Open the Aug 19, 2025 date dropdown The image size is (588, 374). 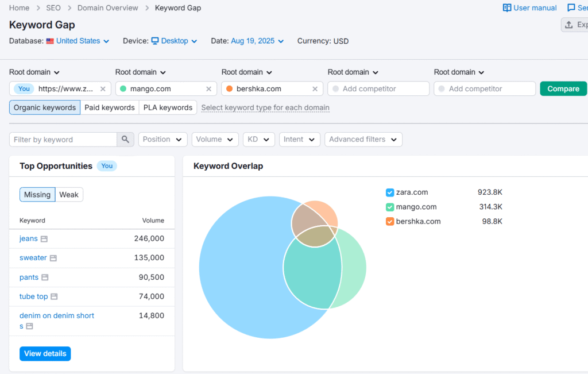coord(257,41)
